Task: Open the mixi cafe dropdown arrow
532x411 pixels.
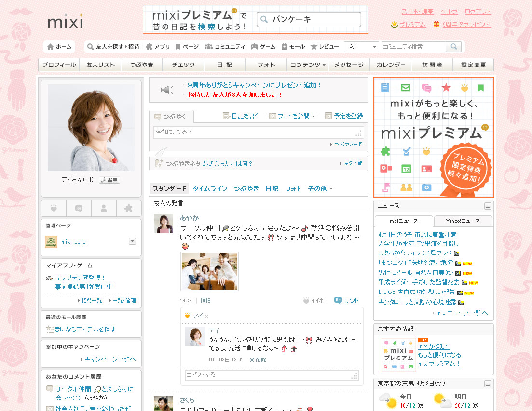Action: click(x=132, y=241)
